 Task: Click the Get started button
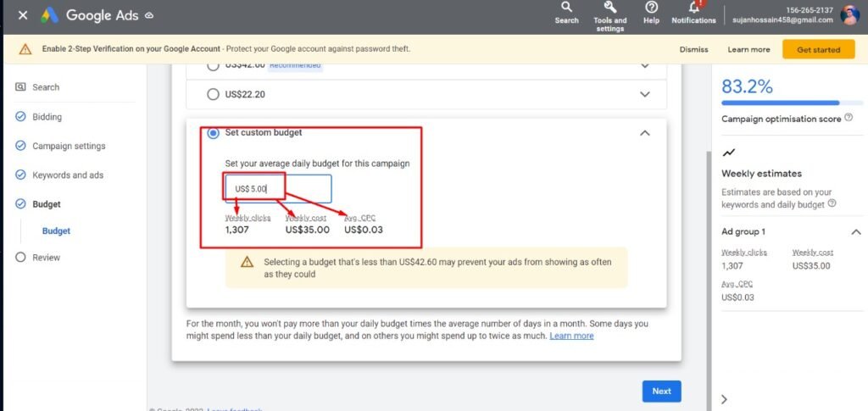pyautogui.click(x=818, y=49)
